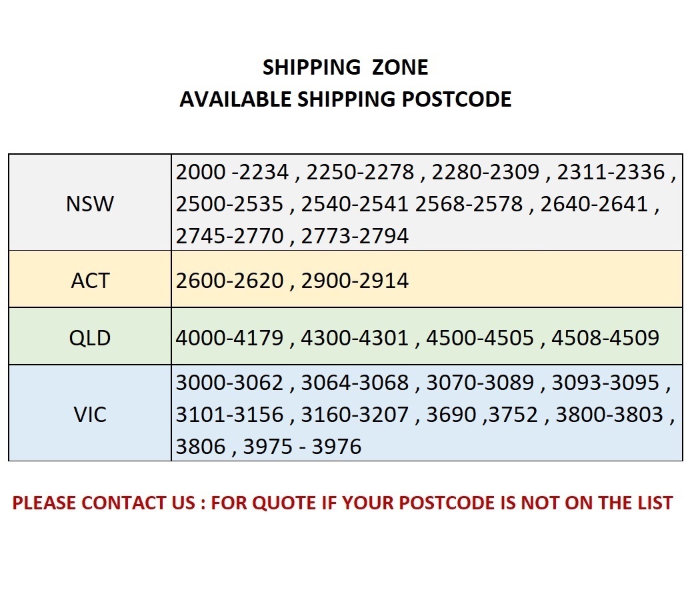This screenshot has height=600, width=700.
Task: Select the ACT state label cell
Action: click(x=90, y=280)
